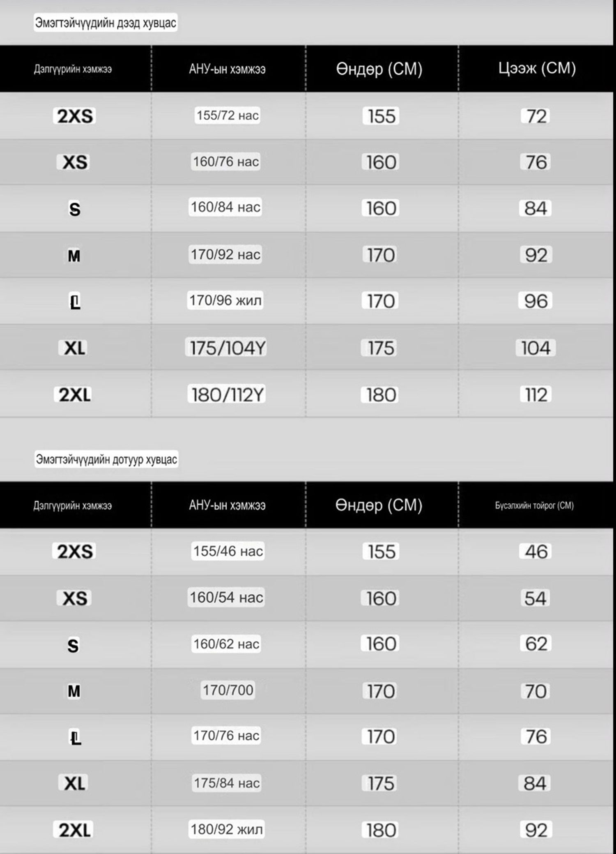The height and width of the screenshot is (854, 616).
Task: Click the "Эмэгтэйчүүдийн дээд хувцас" title
Action: 106,23
